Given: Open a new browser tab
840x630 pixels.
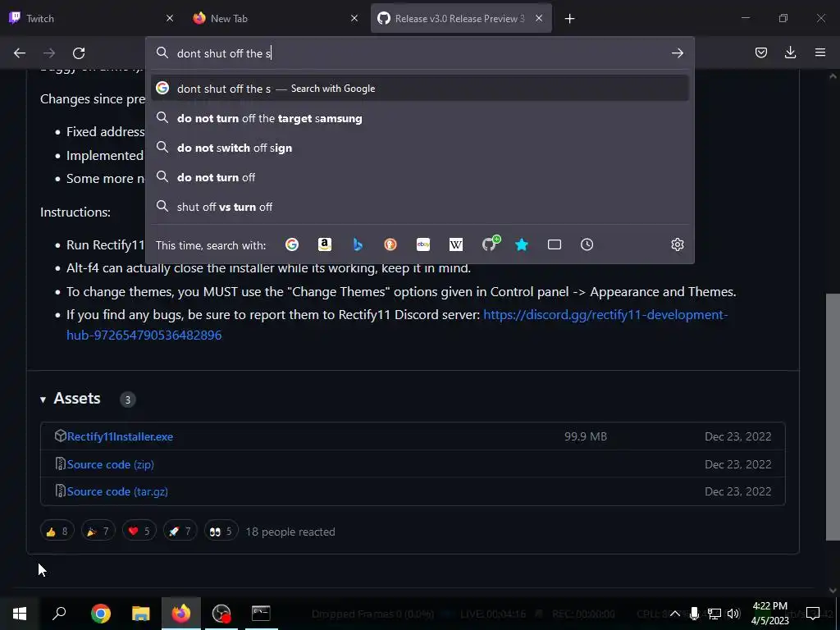Looking at the screenshot, I should click(569, 19).
